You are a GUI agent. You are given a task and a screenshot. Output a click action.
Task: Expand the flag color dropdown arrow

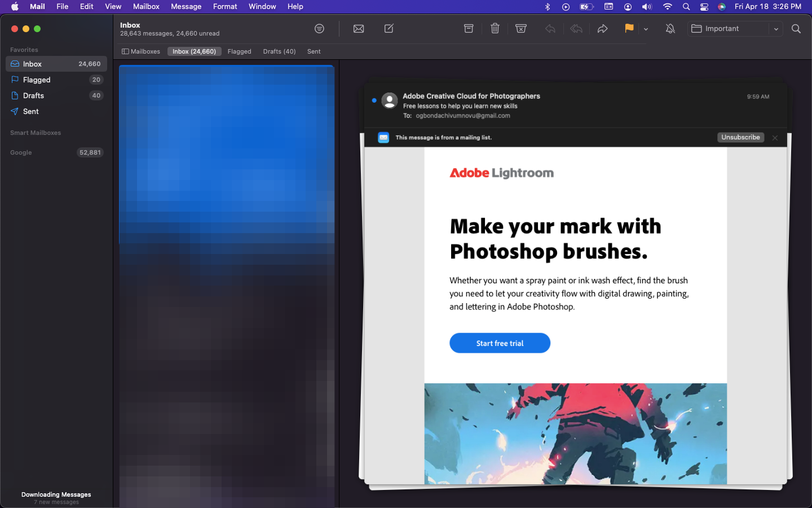click(x=646, y=29)
